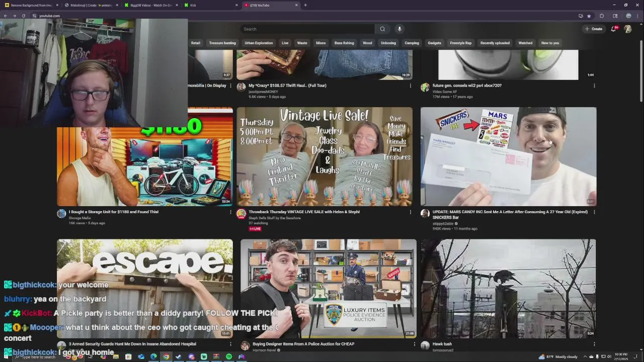
Task: Select the Gadgets filter chip
Action: click(434, 43)
